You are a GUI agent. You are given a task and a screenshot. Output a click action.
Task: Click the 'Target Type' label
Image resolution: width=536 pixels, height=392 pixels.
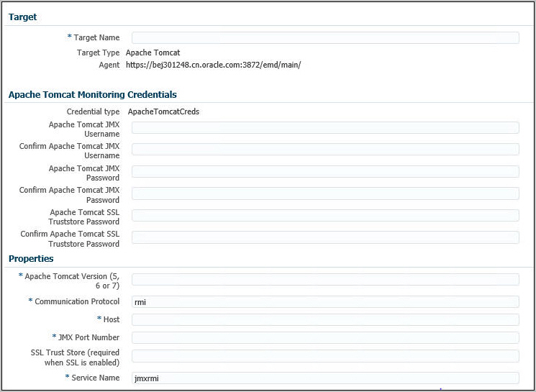click(x=98, y=53)
